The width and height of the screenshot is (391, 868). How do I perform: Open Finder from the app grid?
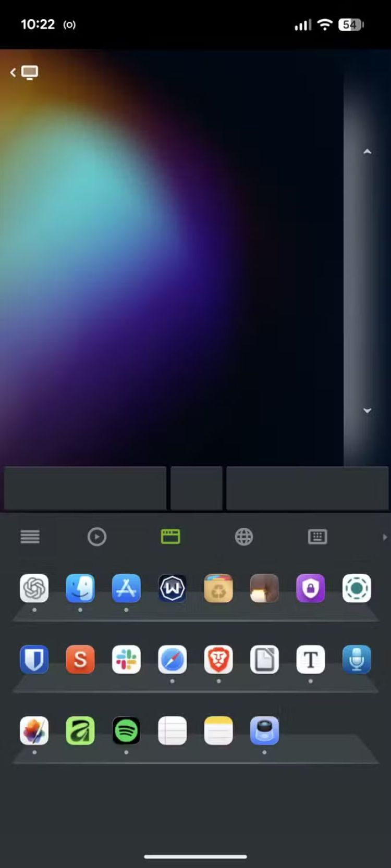click(x=80, y=588)
